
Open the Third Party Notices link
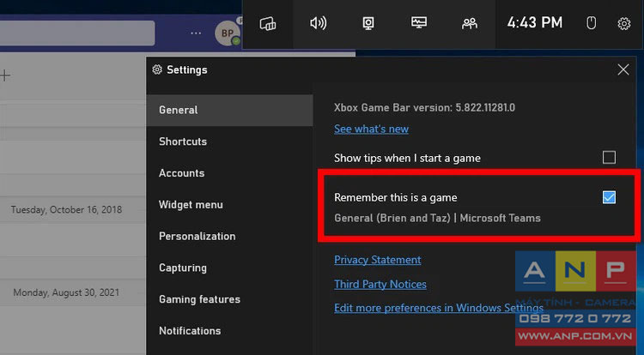380,284
